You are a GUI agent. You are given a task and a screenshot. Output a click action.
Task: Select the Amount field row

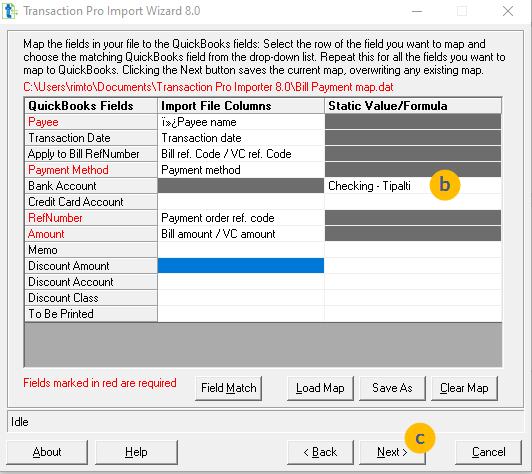point(91,233)
